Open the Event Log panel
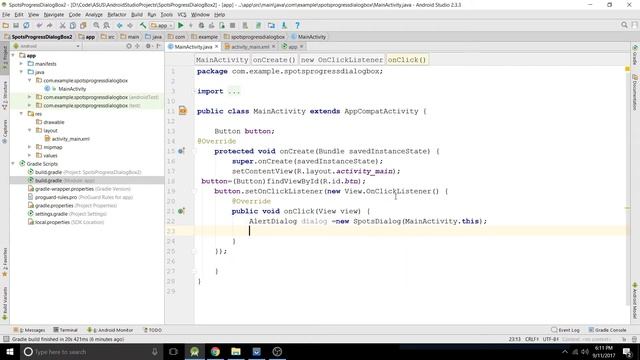Image resolution: width=640 pixels, height=360 pixels. [x=565, y=330]
